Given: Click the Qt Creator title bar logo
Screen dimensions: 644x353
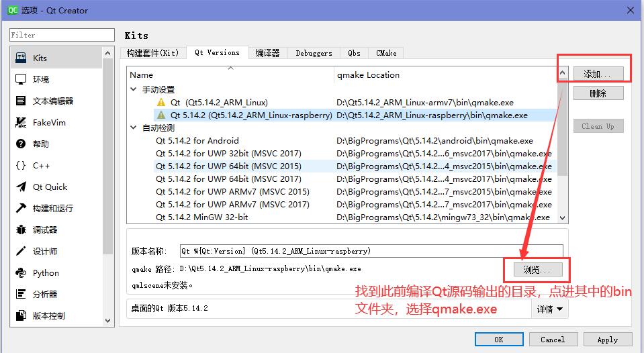Looking at the screenshot, I should (13, 10).
